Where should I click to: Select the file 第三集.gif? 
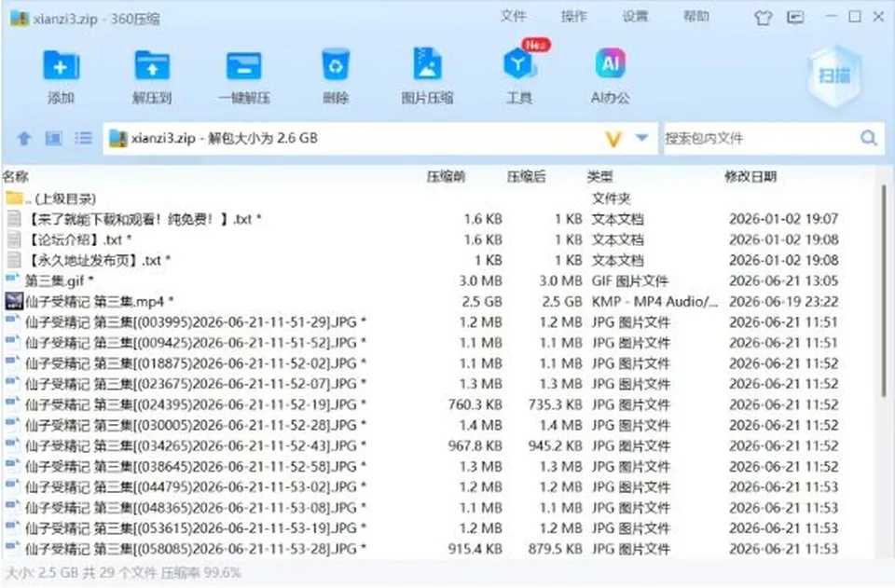pyautogui.click(x=436, y=280)
